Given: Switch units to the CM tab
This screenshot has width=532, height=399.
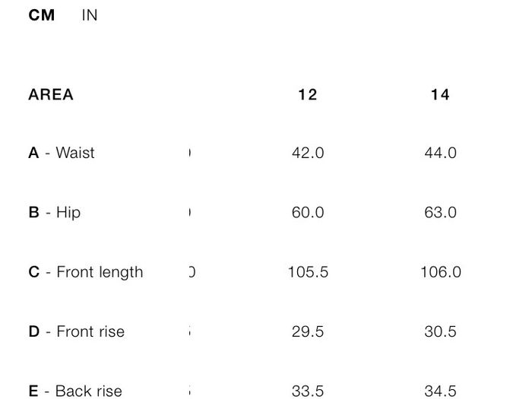Looking at the screenshot, I should pos(41,15).
